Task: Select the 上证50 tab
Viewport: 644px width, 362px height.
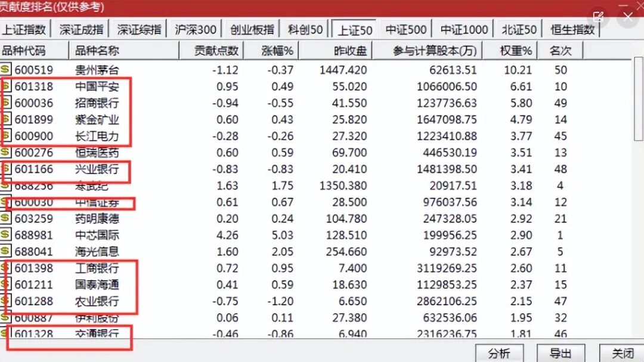Action: pyautogui.click(x=355, y=30)
